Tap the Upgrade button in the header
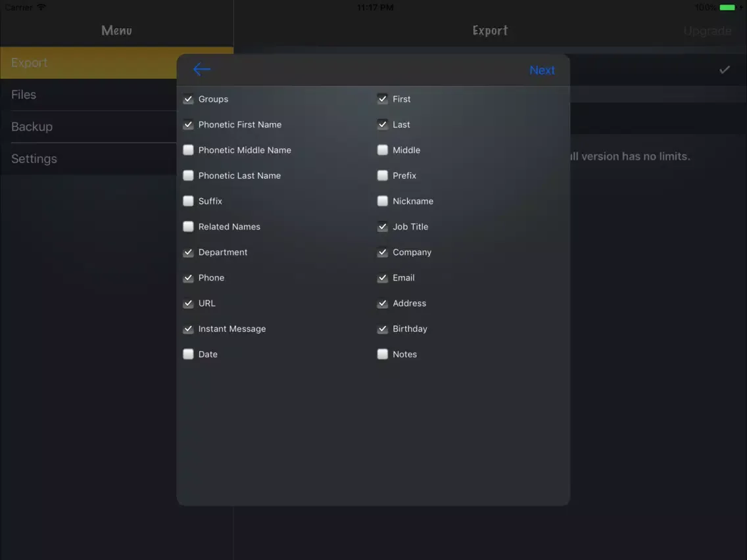This screenshot has width=747, height=560. (708, 31)
